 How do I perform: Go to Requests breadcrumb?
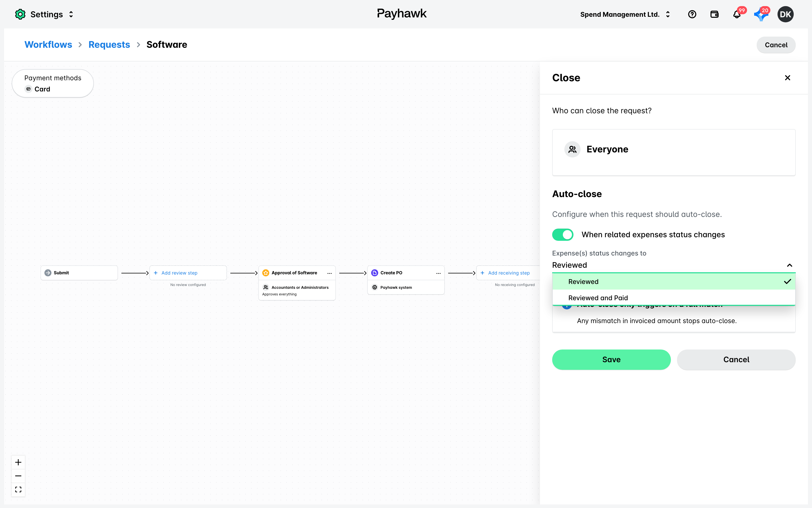click(x=109, y=45)
